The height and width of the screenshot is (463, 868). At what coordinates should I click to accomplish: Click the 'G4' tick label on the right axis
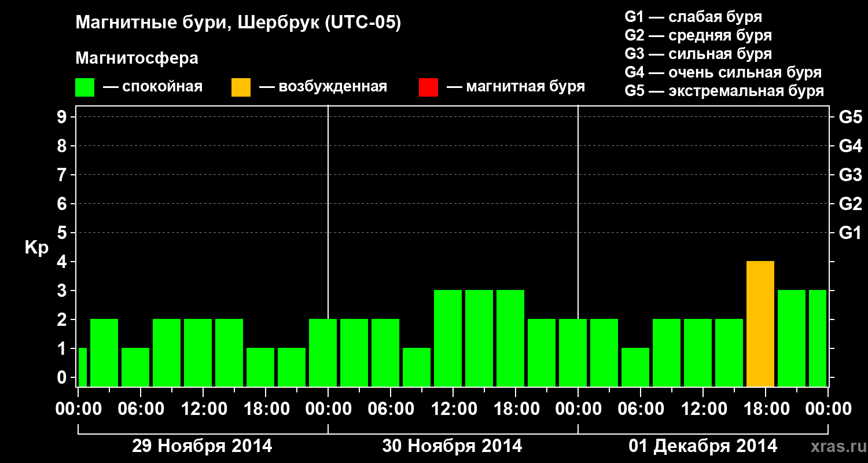tap(851, 146)
